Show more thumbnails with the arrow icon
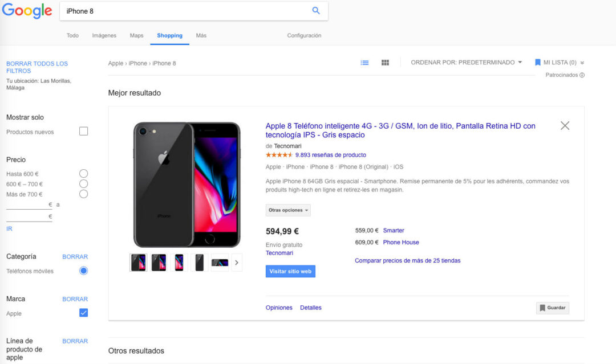Screen dimensions: 616x364 (x=236, y=262)
